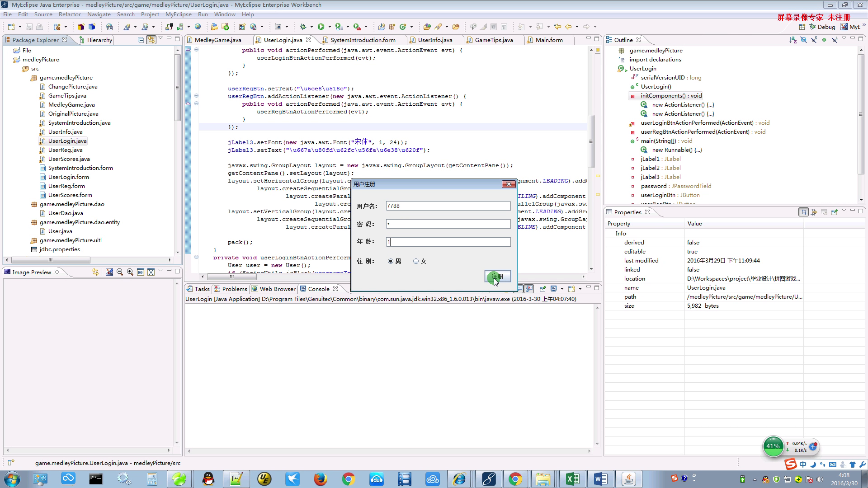Open dropdown arrow next to Run button
Viewport: 868px width, 488px height.
(330, 27)
